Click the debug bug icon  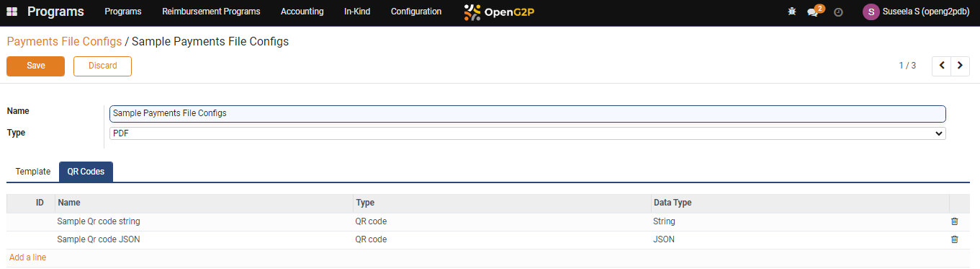click(x=792, y=12)
